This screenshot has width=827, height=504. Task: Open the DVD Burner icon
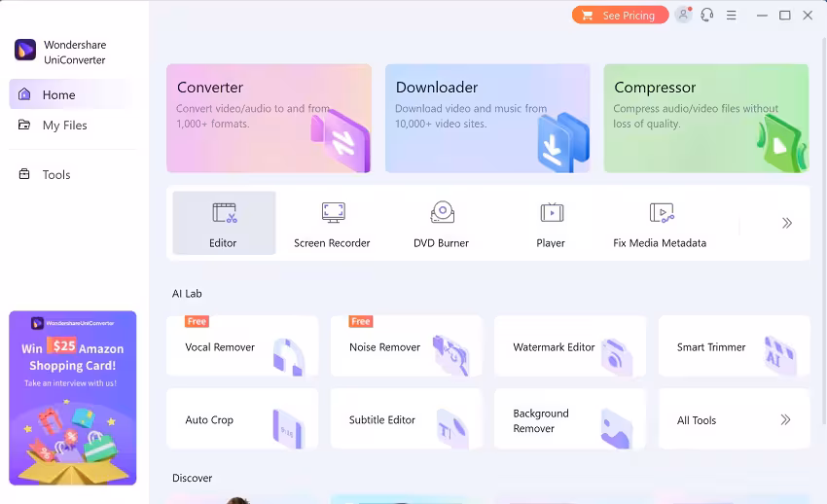443,212
